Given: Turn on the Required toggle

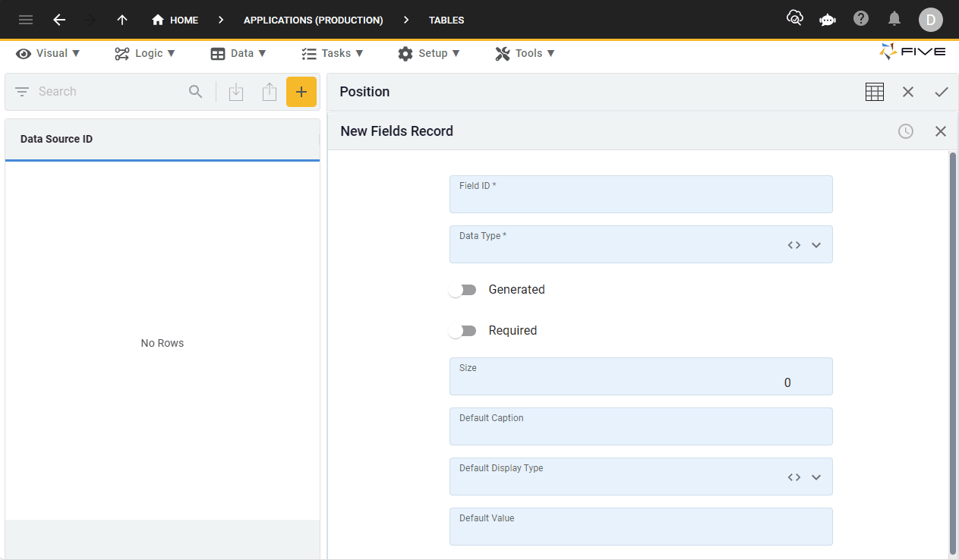Looking at the screenshot, I should pyautogui.click(x=462, y=330).
